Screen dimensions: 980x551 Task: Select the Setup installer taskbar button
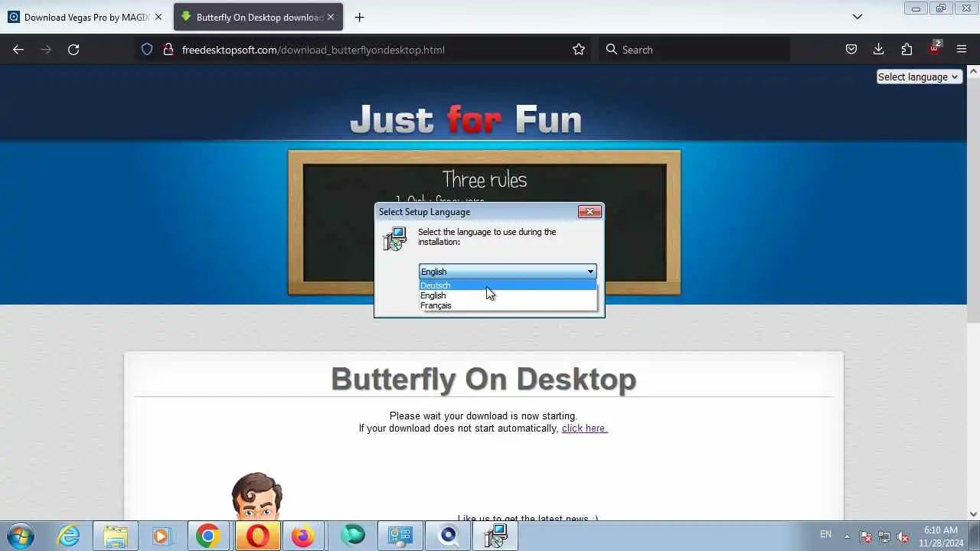(495, 536)
